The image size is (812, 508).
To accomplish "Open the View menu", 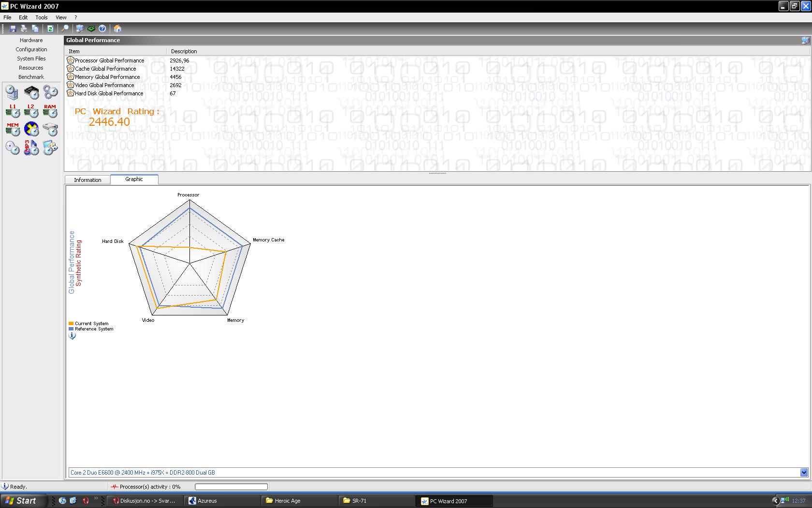I will 61,17.
